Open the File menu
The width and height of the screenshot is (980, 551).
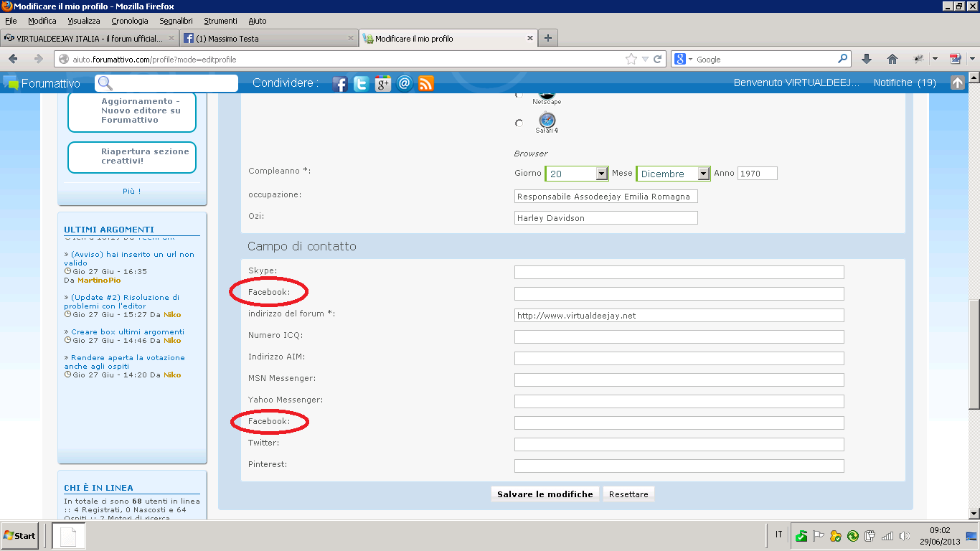tap(11, 21)
